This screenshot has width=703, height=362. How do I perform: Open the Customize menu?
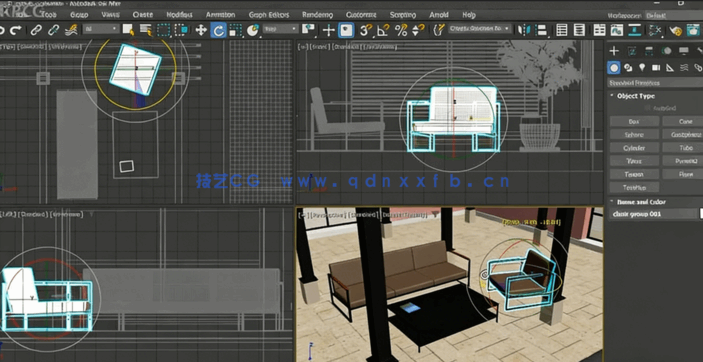click(x=361, y=15)
